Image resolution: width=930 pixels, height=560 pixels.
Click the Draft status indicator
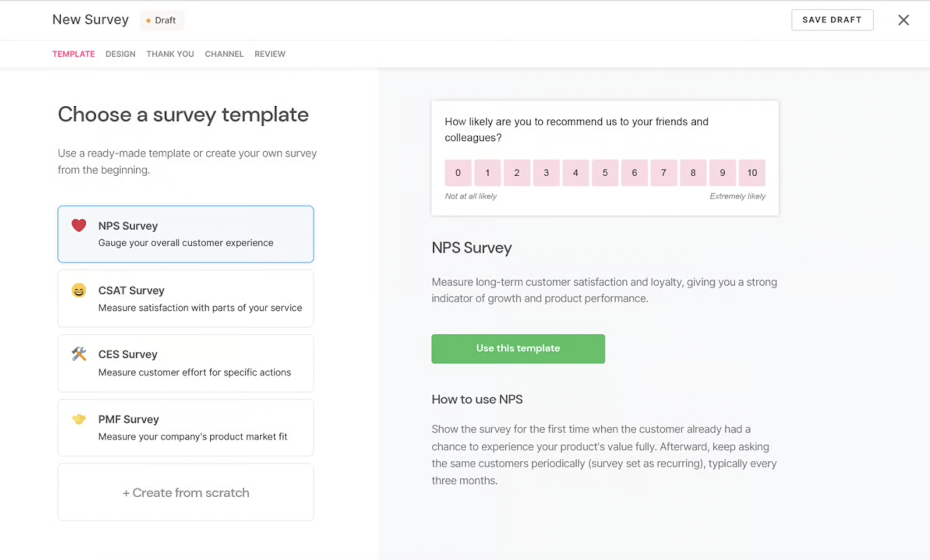click(x=162, y=20)
